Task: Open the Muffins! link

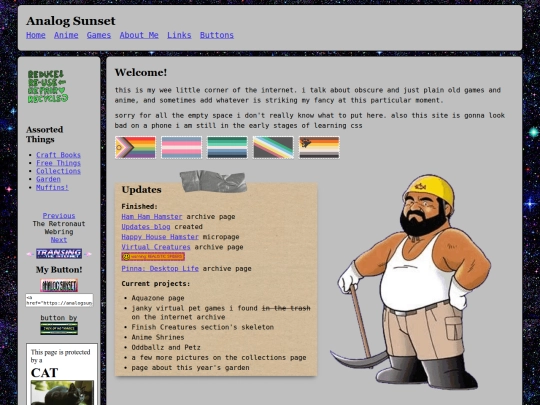Action: (x=52, y=187)
